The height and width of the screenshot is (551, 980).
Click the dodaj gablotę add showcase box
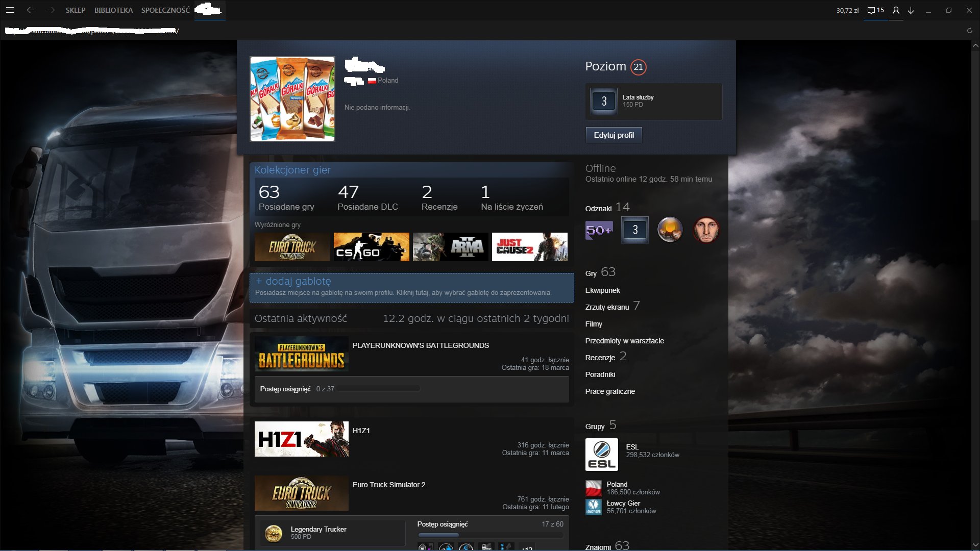click(411, 288)
